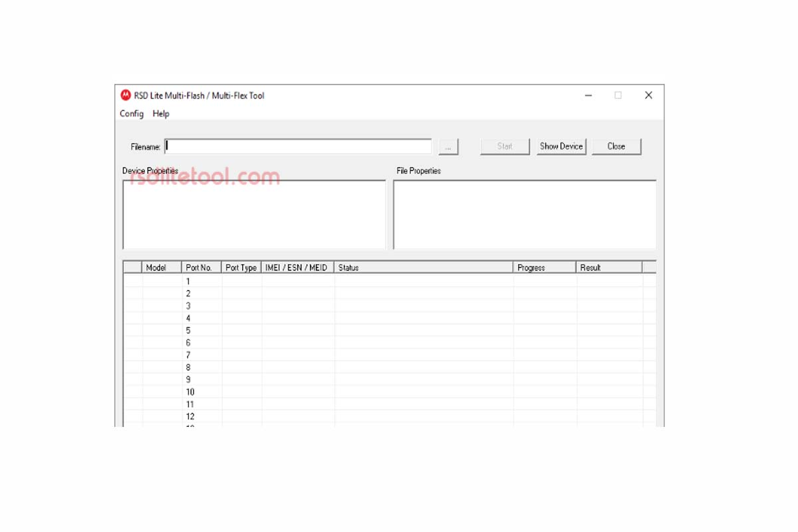Click inside the File Properties box
The image size is (798, 532).
(525, 214)
